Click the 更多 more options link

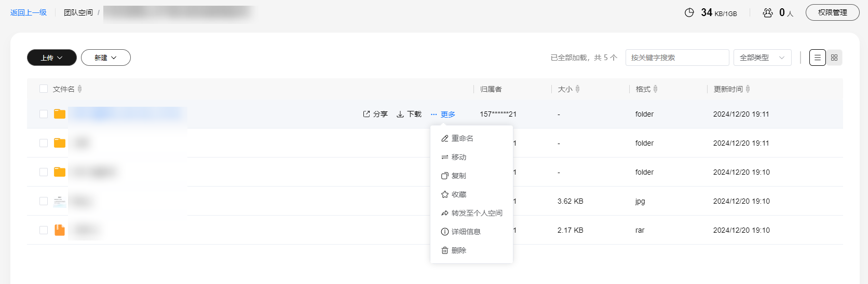click(443, 115)
